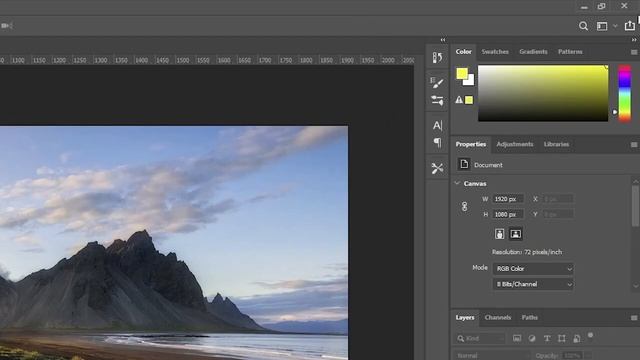Open the Character panel icon
Viewport: 640px width, 360px height.
click(437, 125)
